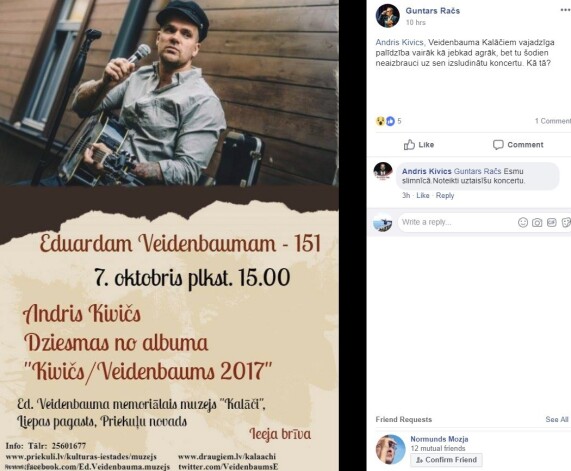Open the emoji picker in the reply box
571x471 pixels.
(523, 222)
